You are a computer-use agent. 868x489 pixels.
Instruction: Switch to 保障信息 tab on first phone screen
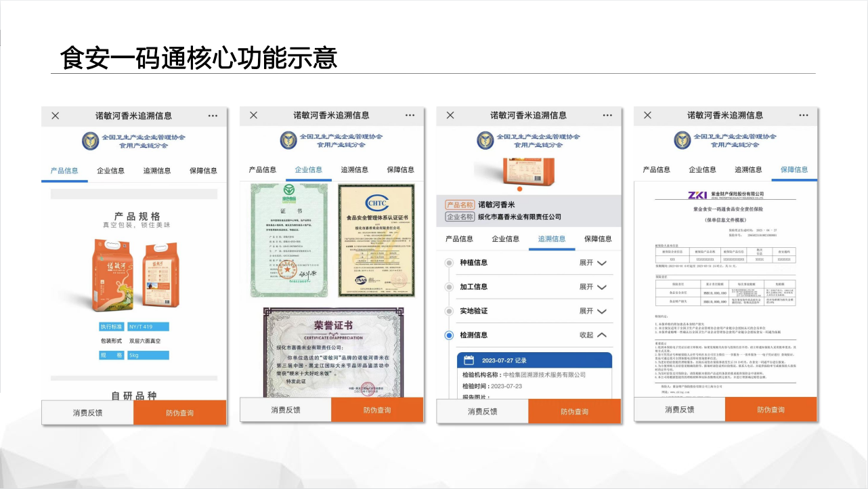tap(203, 171)
